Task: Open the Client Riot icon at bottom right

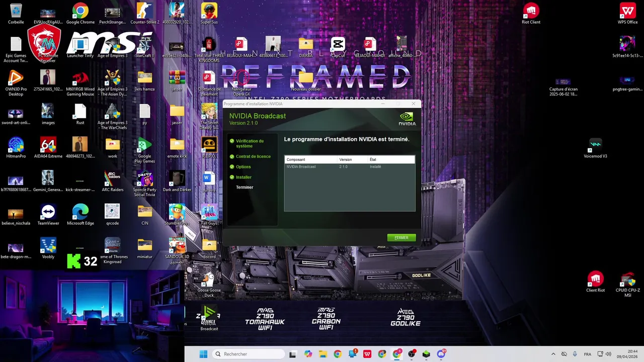Action: pyautogui.click(x=595, y=282)
